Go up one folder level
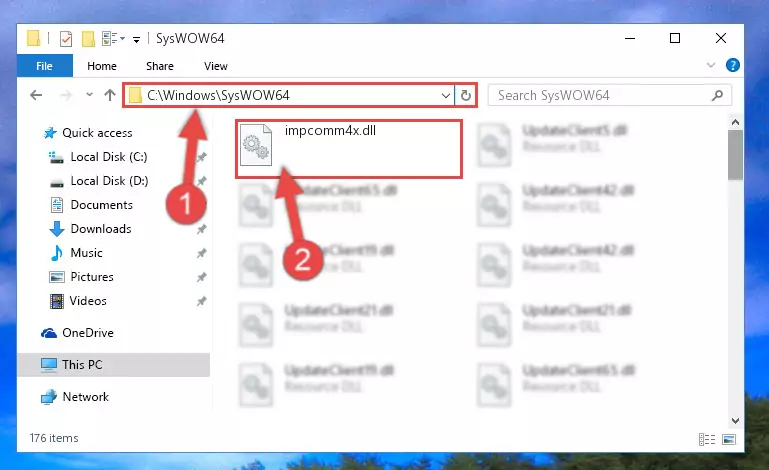769x470 pixels. pyautogui.click(x=110, y=95)
